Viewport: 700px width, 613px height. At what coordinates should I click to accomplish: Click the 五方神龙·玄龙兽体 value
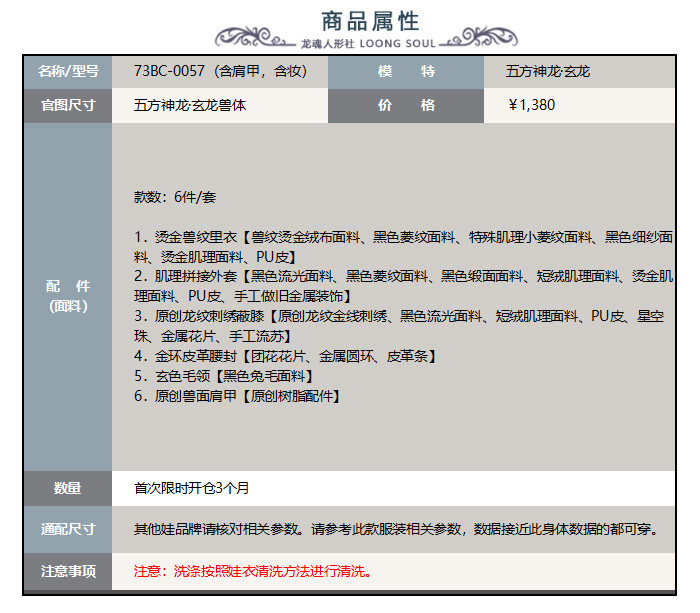[190, 105]
